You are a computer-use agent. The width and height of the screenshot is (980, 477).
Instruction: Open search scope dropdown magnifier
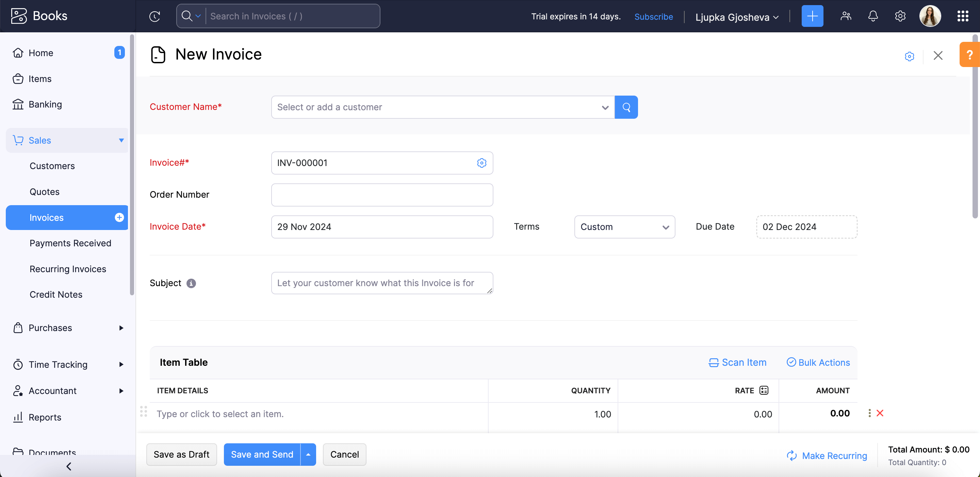click(x=191, y=16)
